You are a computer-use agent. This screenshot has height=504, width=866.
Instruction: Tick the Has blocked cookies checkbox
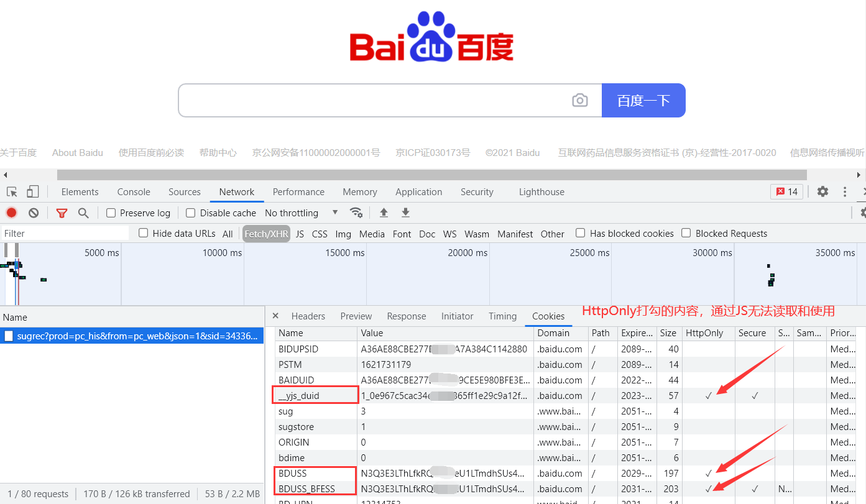coord(581,233)
